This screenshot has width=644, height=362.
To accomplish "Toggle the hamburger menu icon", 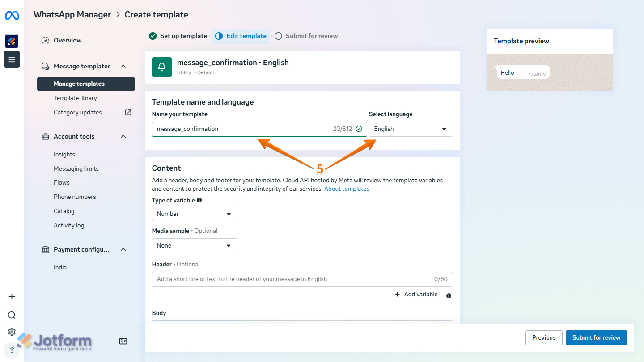I will (x=12, y=59).
